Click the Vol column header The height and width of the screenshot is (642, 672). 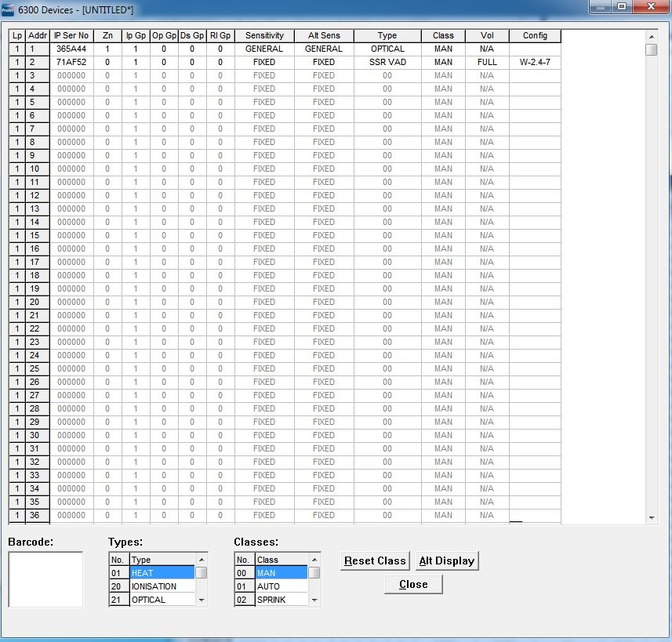487,35
